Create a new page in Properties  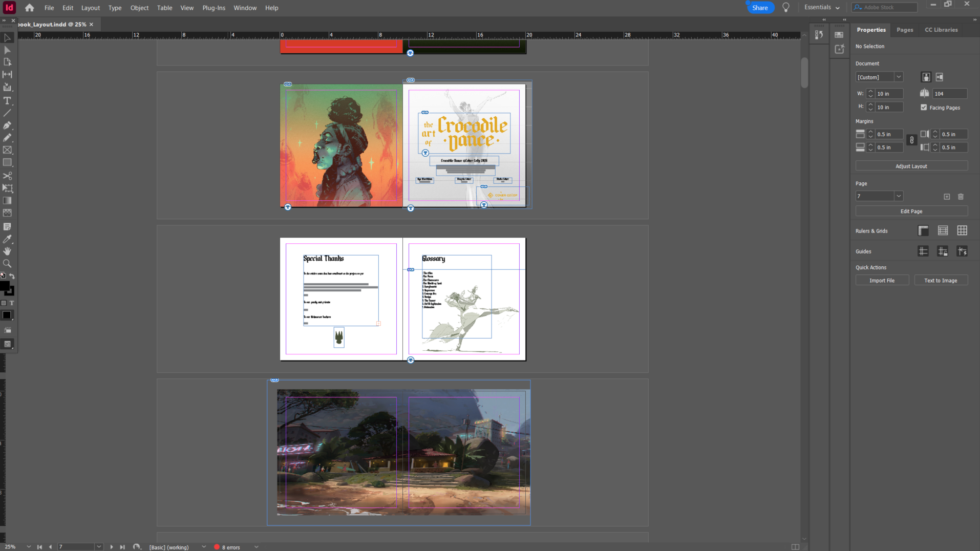point(947,197)
